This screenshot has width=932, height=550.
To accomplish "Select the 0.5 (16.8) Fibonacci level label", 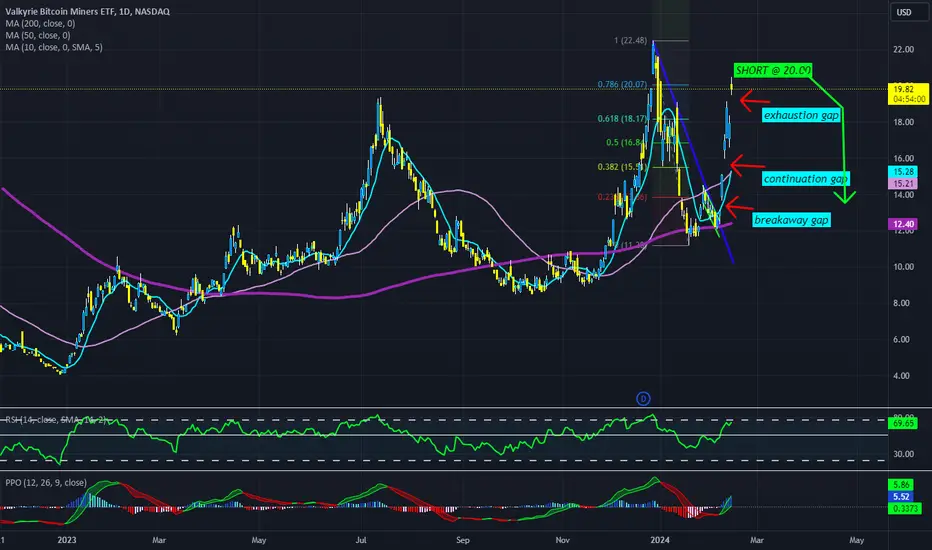I will click(x=624, y=142).
